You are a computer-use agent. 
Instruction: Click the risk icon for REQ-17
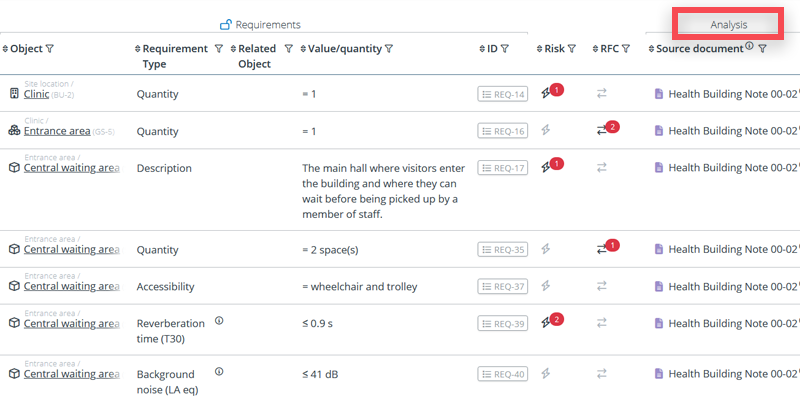point(546,167)
